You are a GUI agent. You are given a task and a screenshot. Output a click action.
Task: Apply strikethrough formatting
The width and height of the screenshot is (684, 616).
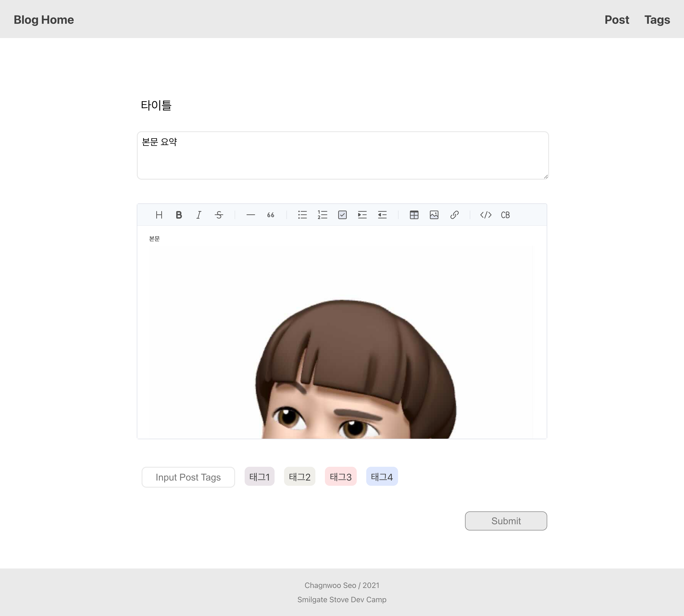click(219, 215)
